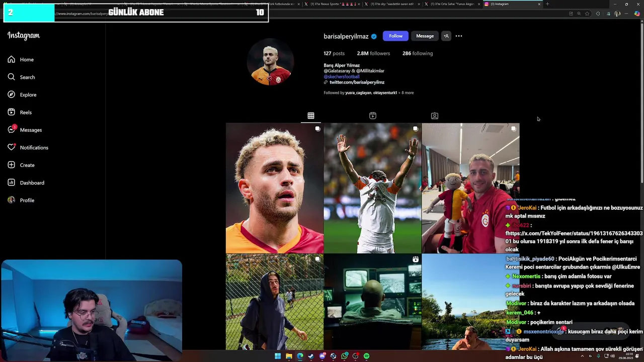This screenshot has height=362, width=644.
Task: Open the Discord icon in the taskbar
Action: pyautogui.click(x=322, y=356)
